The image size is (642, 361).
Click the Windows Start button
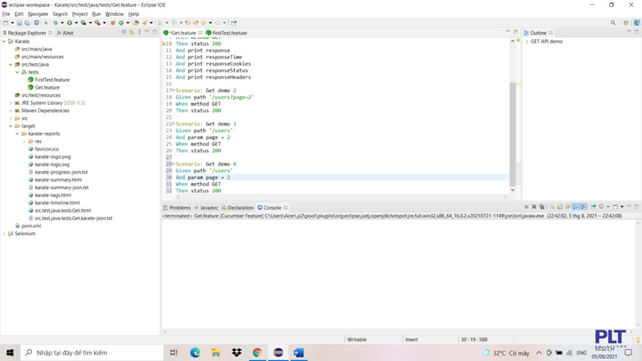point(10,352)
